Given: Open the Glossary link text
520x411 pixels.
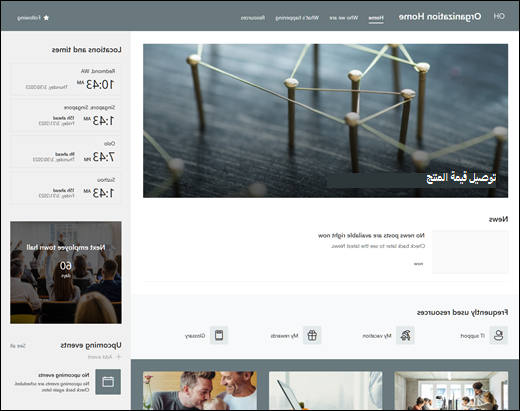Looking at the screenshot, I should 195,336.
